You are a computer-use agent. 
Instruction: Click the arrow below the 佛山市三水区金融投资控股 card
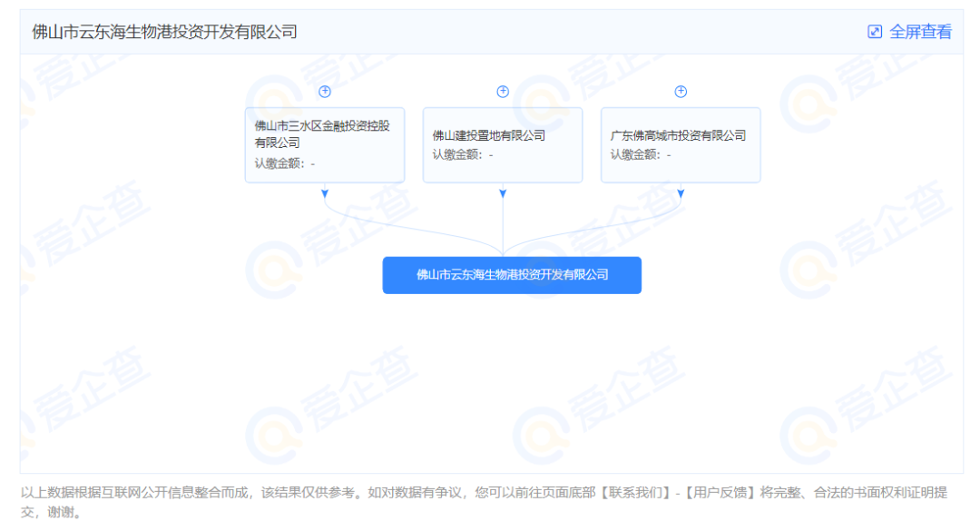pos(325,193)
